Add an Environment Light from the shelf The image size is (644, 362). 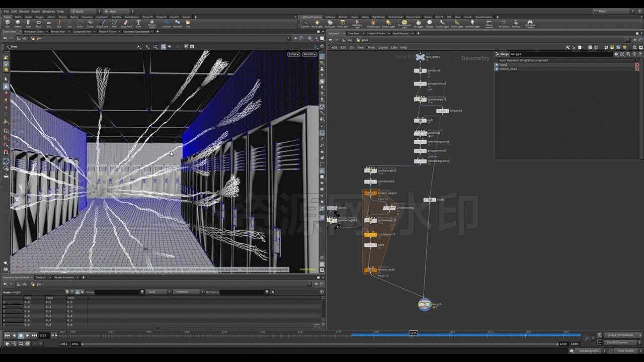point(404,23)
